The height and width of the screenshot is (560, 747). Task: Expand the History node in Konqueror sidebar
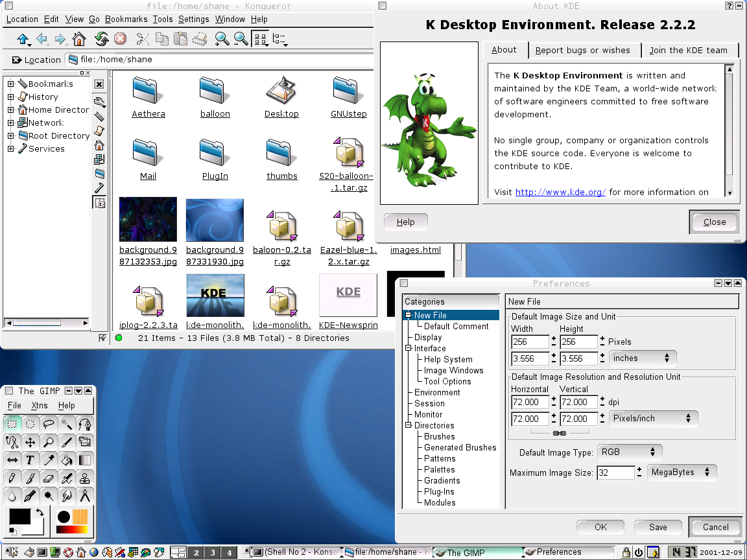(x=10, y=97)
